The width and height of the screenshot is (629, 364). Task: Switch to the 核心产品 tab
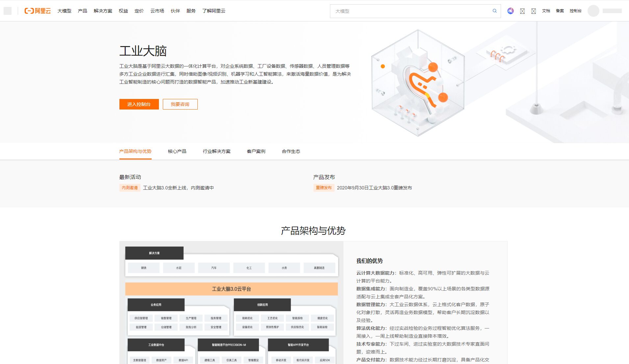[x=177, y=151]
